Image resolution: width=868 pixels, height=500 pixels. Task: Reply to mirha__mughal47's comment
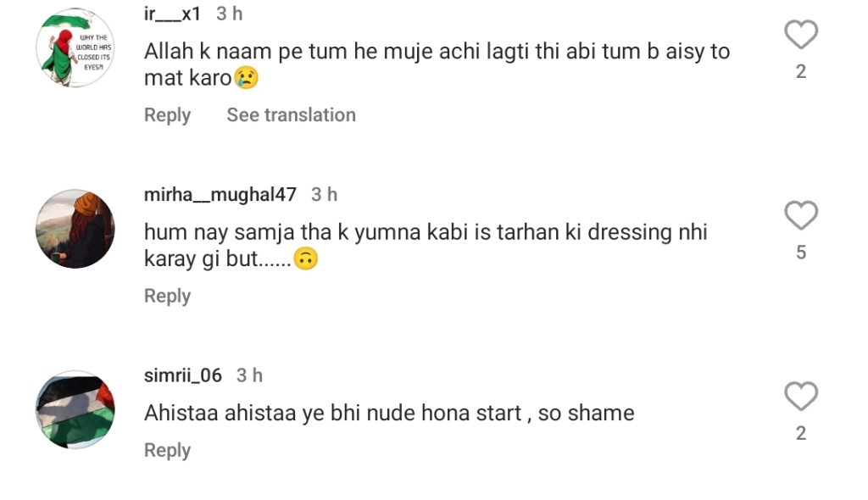coord(167,296)
